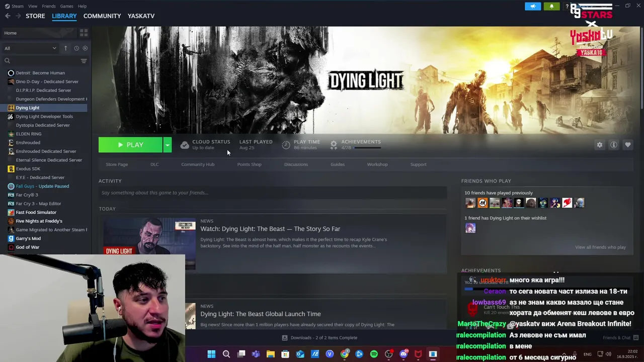This screenshot has width=644, height=362.
Task: Open Dying Light settings gear
Action: click(x=599, y=145)
